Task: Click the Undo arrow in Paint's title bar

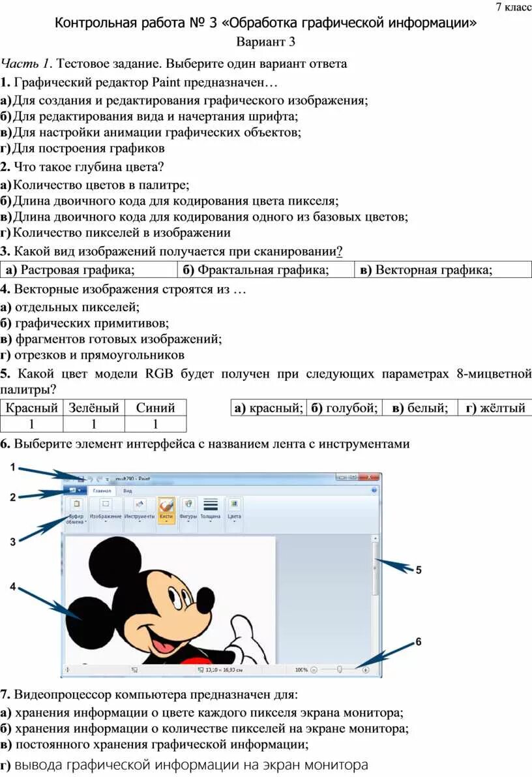Action: click(90, 479)
